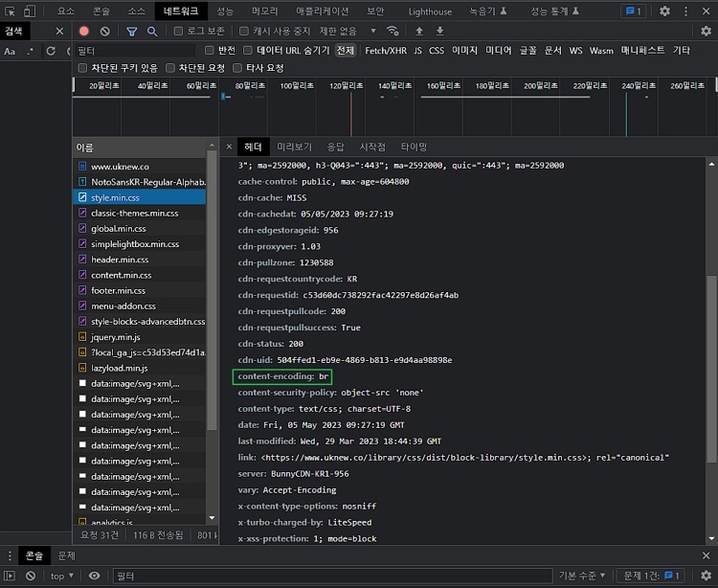Open 미리보기 tab in request details

[295, 147]
